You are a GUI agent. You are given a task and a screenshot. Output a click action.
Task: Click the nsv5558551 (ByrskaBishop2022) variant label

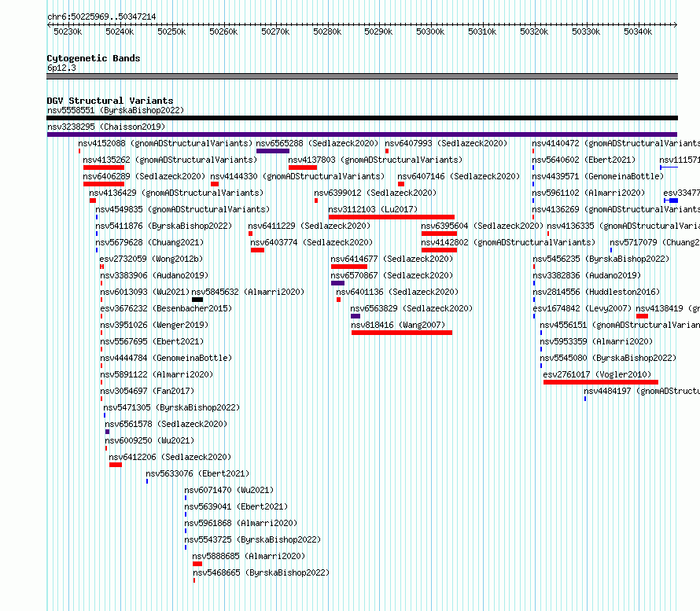point(116,110)
